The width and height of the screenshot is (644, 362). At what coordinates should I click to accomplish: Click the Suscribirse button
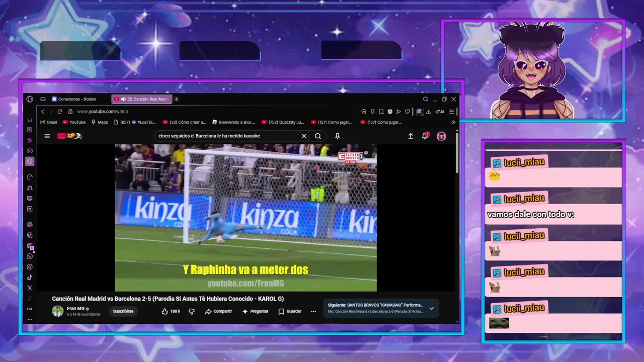pyautogui.click(x=123, y=311)
